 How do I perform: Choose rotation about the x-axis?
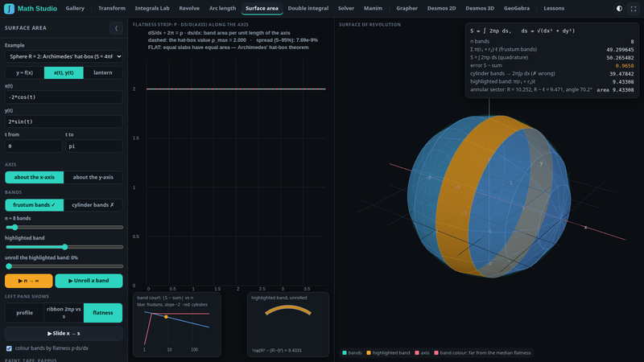coord(35,177)
